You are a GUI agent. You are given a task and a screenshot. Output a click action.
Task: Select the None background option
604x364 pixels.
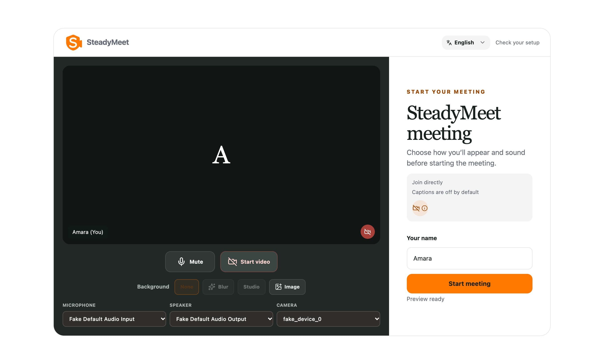pyautogui.click(x=187, y=287)
